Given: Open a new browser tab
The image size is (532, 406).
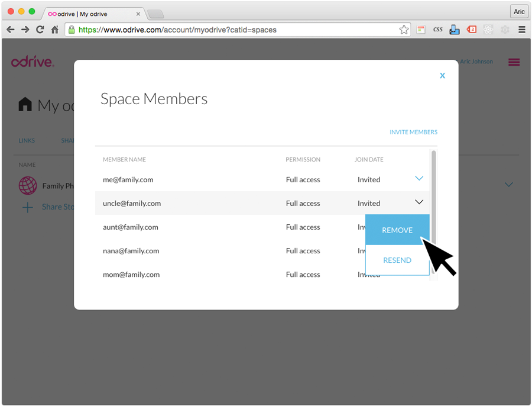Looking at the screenshot, I should pos(156,14).
